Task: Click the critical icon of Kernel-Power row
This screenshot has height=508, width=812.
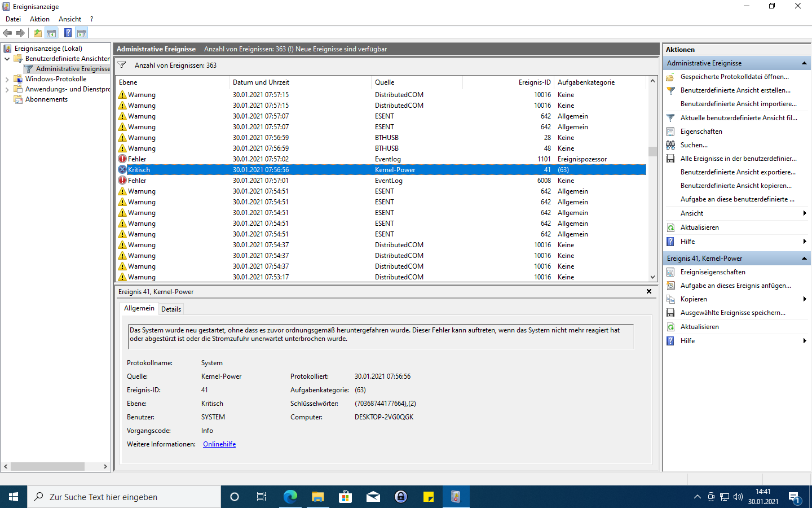Action: coord(122,169)
